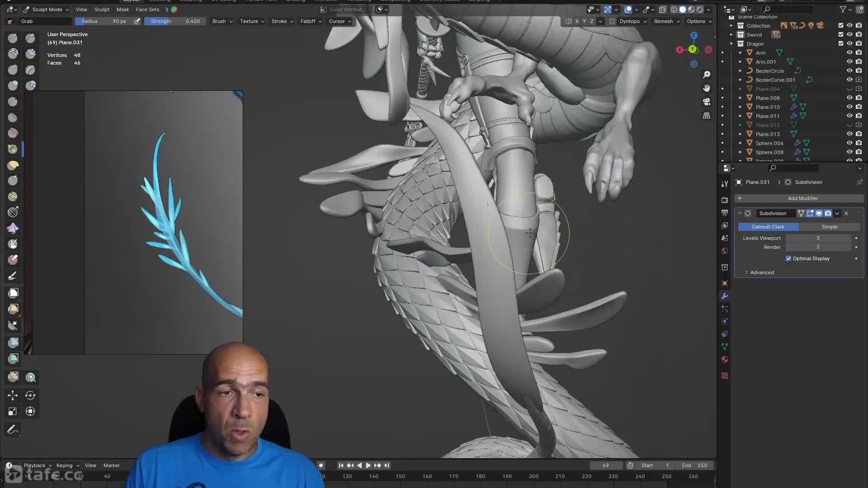
Task: Exclude the Sword collection checkbox
Action: [840, 34]
